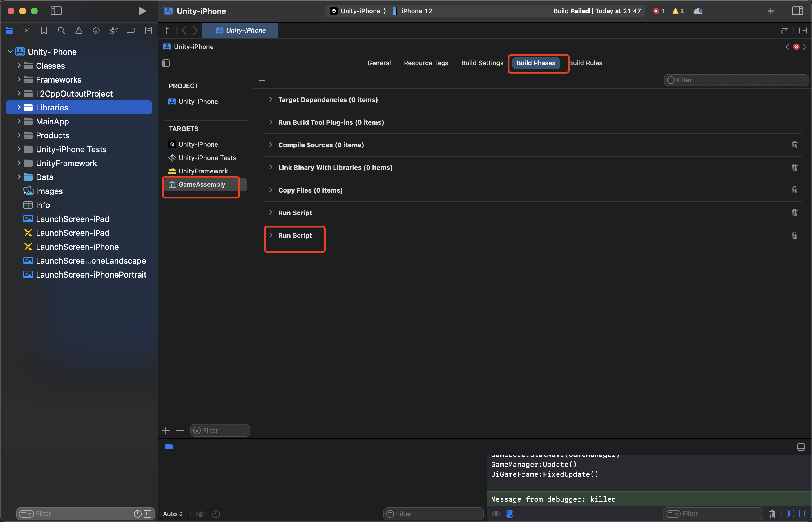
Task: Open the General tab
Action: [x=379, y=63]
